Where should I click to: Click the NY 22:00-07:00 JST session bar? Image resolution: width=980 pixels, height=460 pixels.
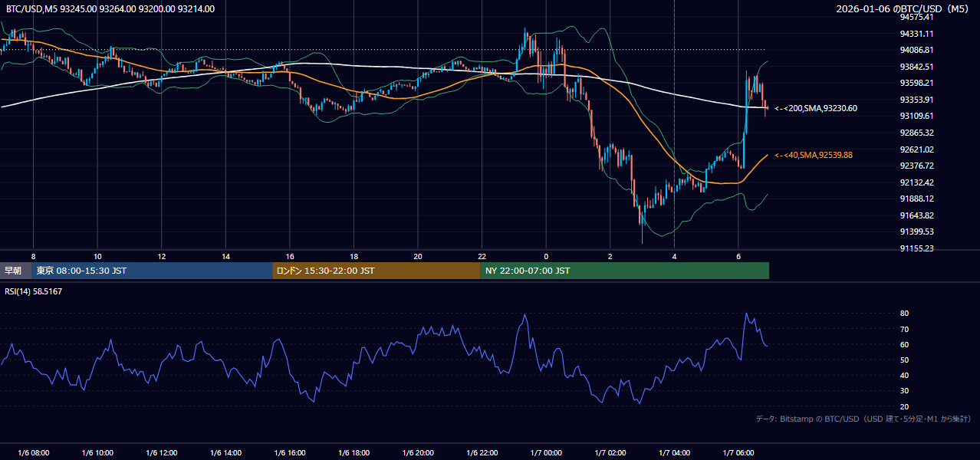(x=624, y=271)
